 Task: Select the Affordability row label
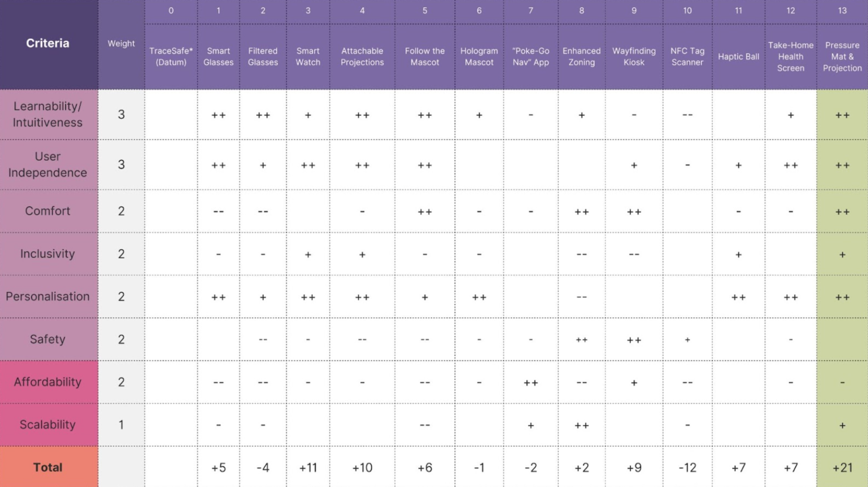[49, 382]
